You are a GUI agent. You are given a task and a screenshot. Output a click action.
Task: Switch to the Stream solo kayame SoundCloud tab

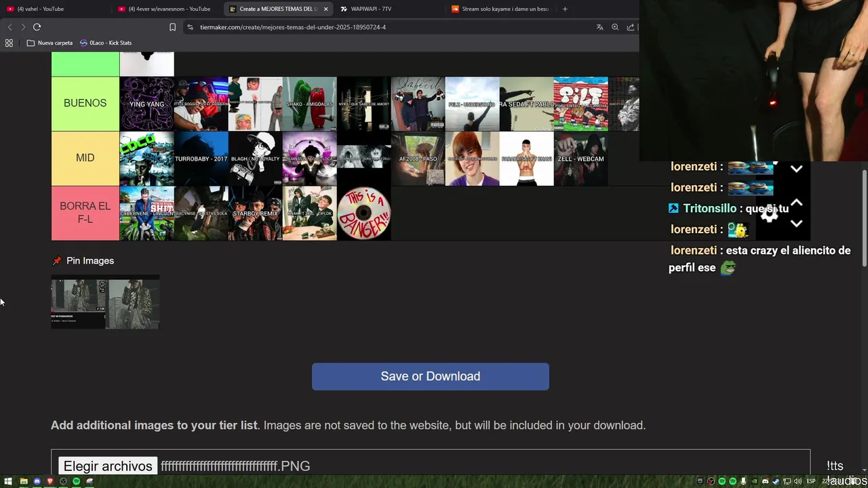pyautogui.click(x=500, y=9)
